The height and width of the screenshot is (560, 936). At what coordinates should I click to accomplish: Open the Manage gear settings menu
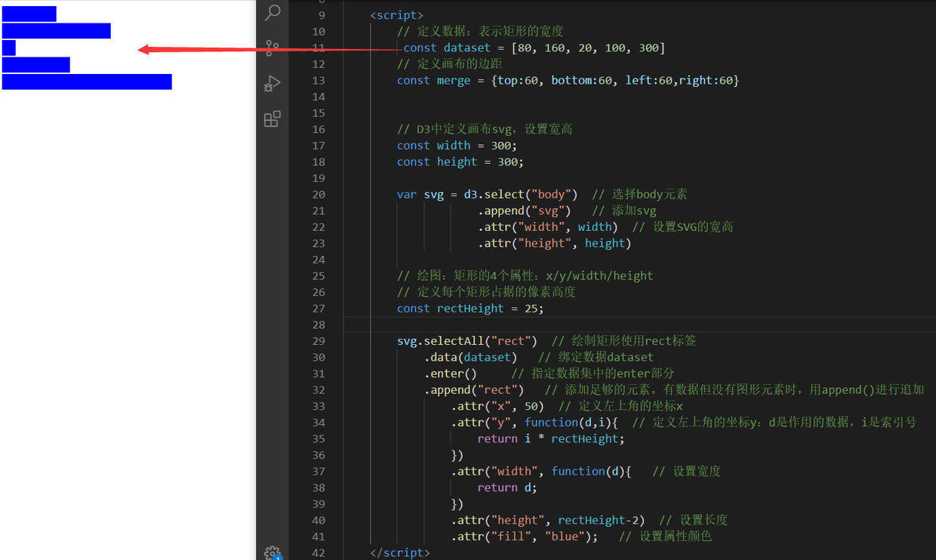(x=272, y=553)
